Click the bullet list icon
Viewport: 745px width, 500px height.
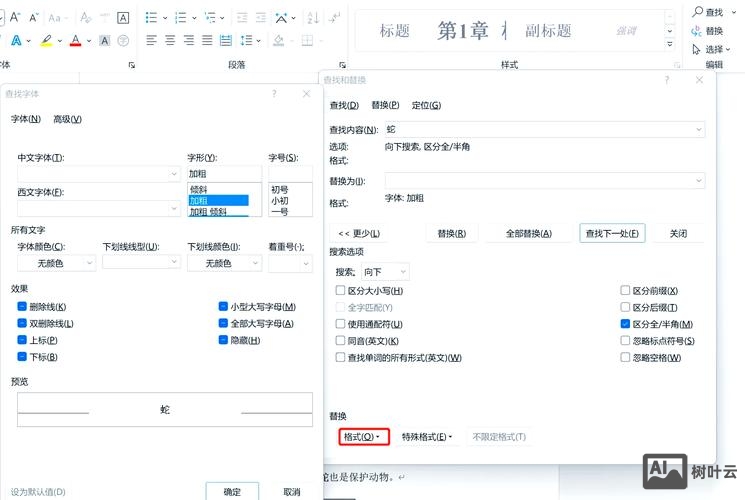(x=151, y=18)
